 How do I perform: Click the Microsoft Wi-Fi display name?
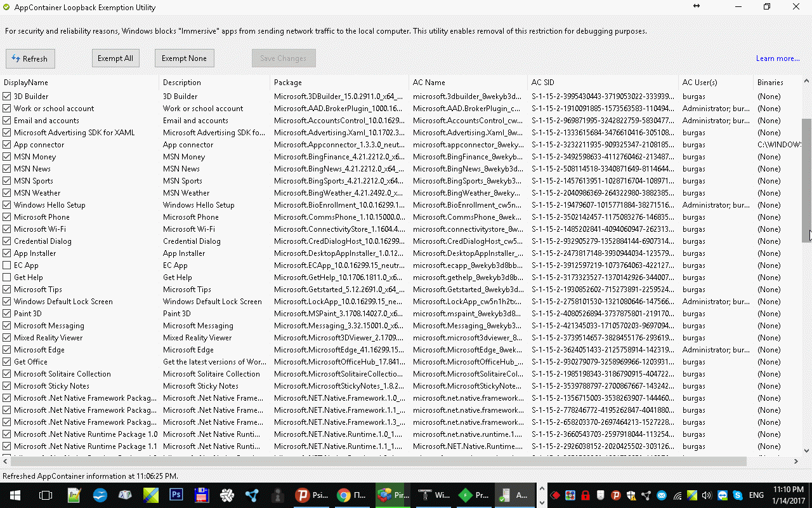coord(40,229)
